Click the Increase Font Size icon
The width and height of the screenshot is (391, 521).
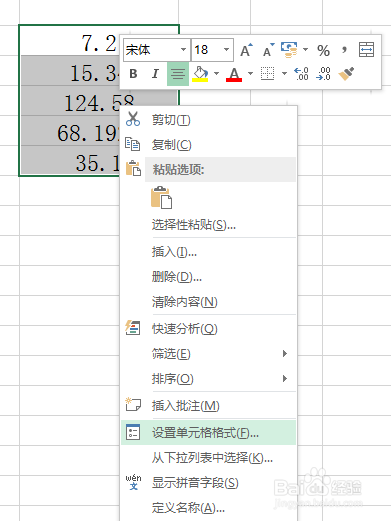pos(246,50)
